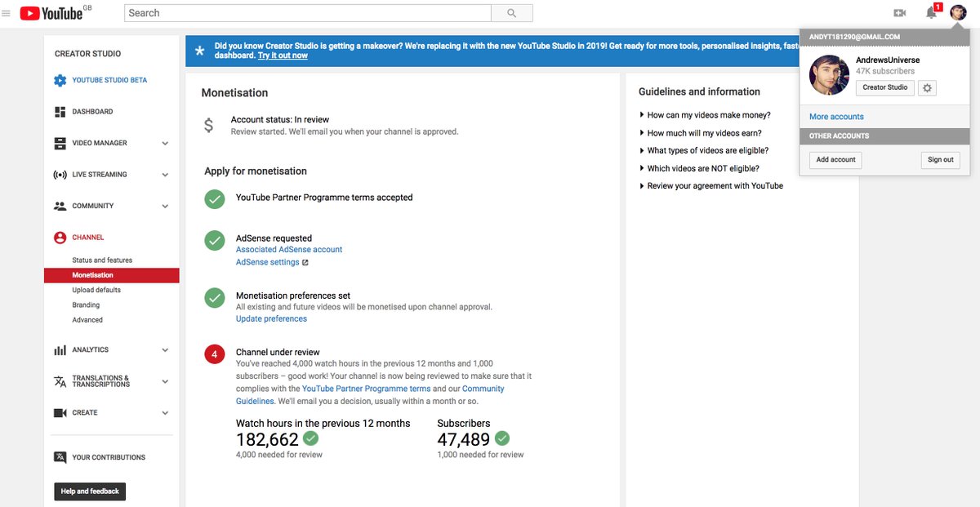Click the AndrewsUniverse profile picture
The width and height of the screenshot is (980, 507).
[829, 75]
